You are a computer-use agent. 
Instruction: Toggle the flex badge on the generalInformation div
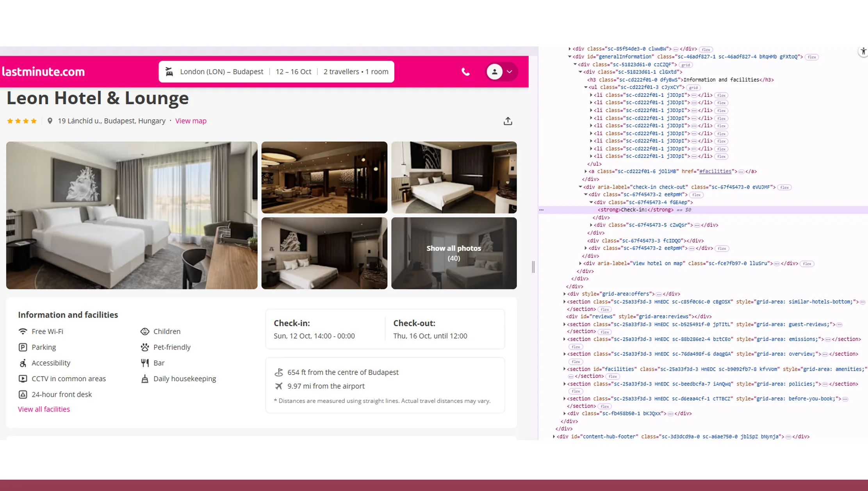pyautogui.click(x=811, y=57)
